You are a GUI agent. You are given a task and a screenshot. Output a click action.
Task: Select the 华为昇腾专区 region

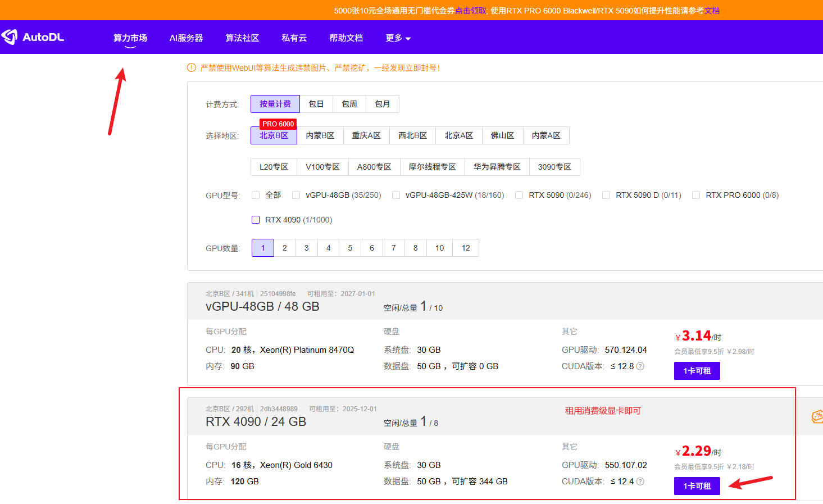click(x=497, y=167)
